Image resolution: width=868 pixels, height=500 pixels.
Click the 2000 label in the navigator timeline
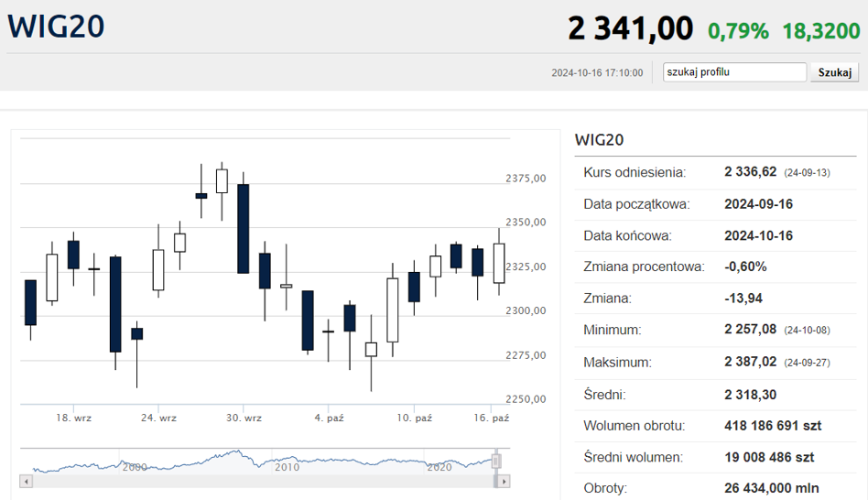coord(135,467)
